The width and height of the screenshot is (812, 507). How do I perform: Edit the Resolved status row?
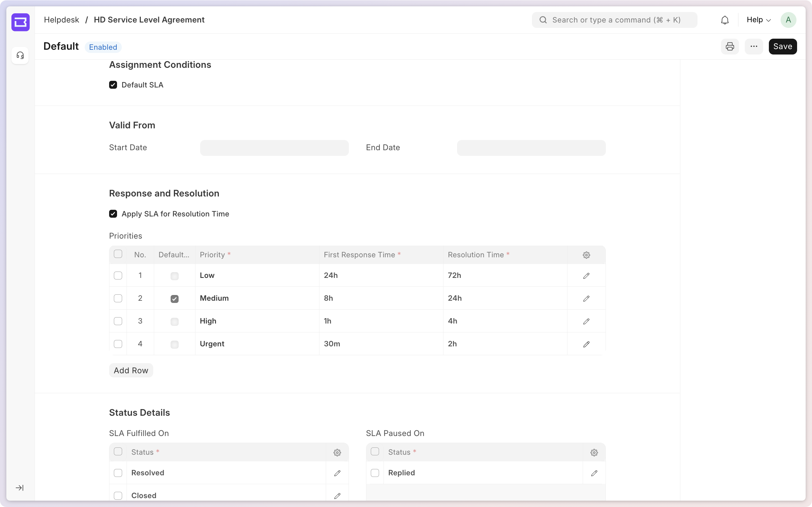click(x=337, y=473)
